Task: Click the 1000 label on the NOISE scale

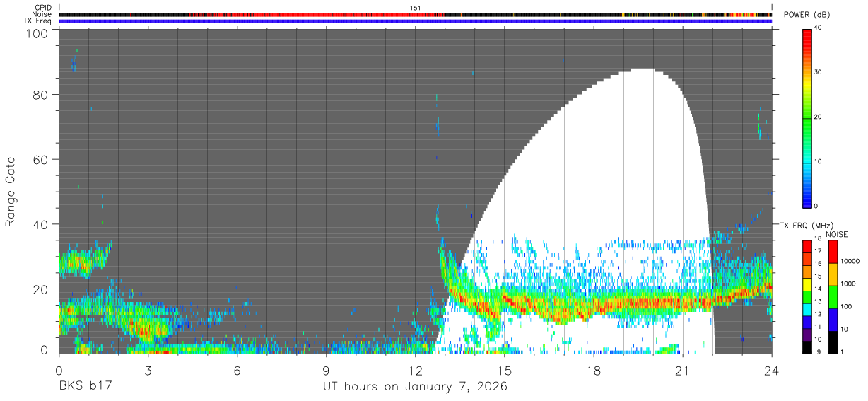Action: 849,284
